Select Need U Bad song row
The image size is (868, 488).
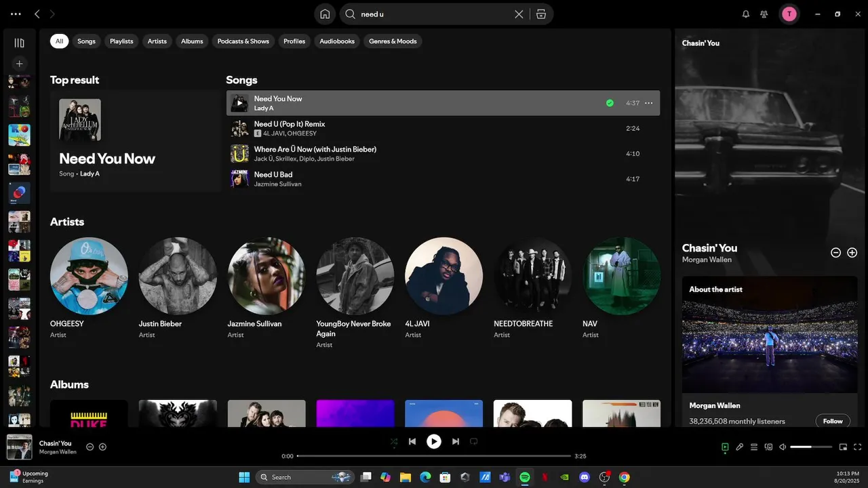(x=443, y=179)
